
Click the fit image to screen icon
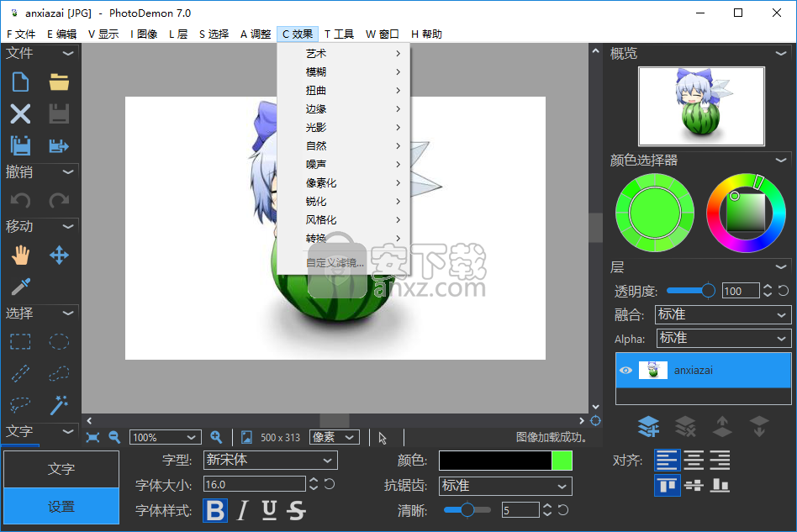coord(92,438)
